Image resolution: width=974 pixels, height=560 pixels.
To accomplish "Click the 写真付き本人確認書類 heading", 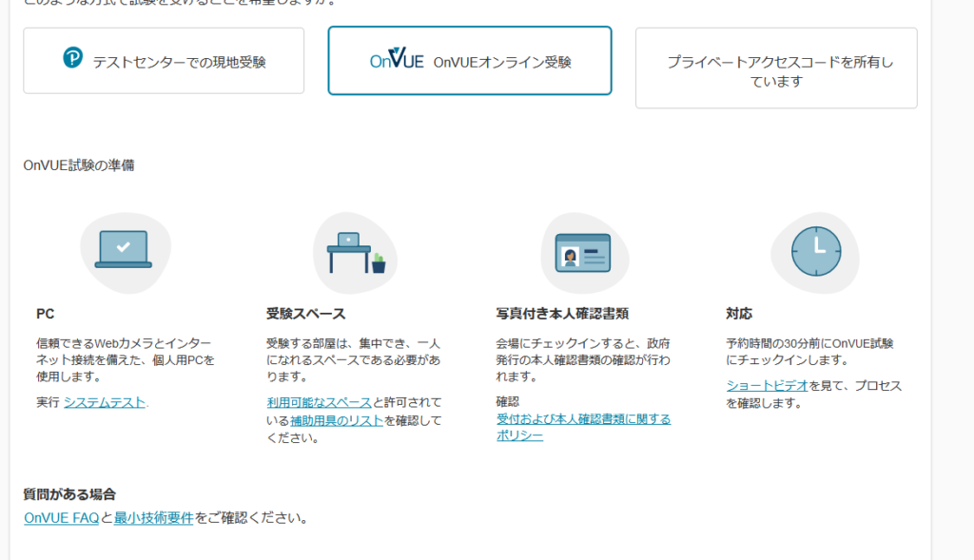I will (562, 314).
